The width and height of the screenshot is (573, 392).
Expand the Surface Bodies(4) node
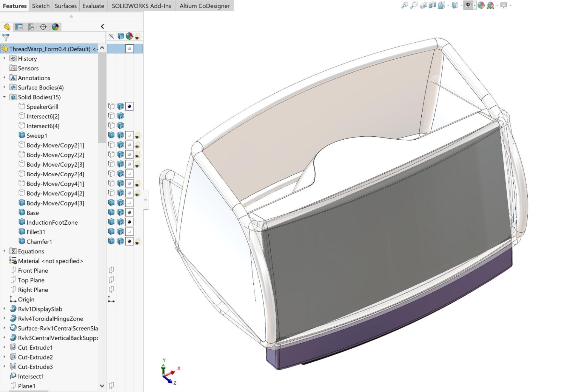pos(4,87)
